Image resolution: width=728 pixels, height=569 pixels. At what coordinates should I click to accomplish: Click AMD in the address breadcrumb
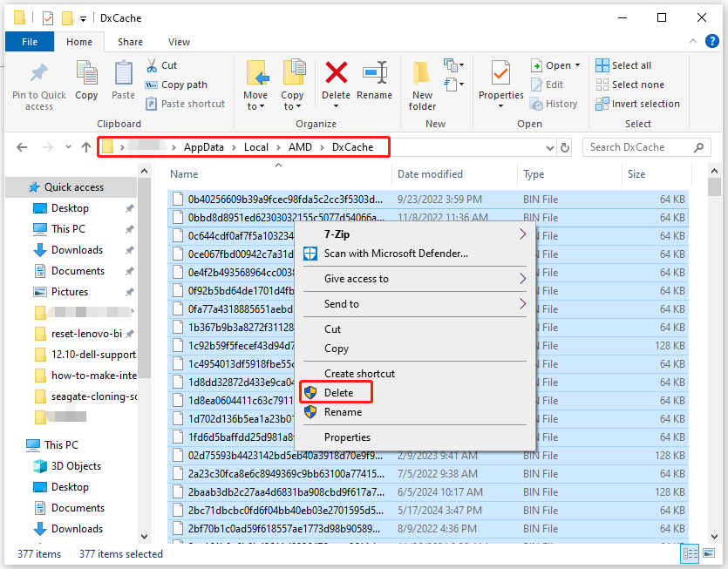tap(300, 147)
